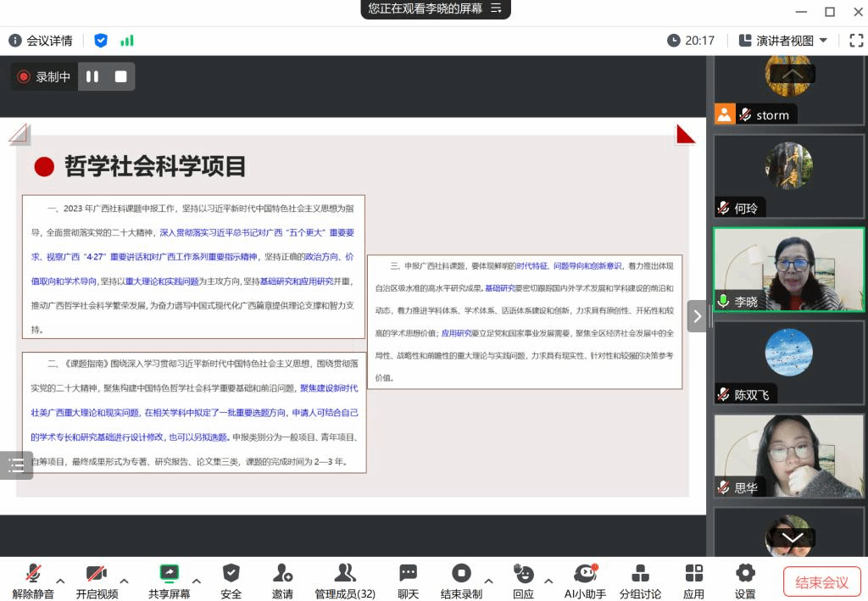The width and height of the screenshot is (868, 601).
Task: Stop the recording with the square button
Action: point(120,76)
